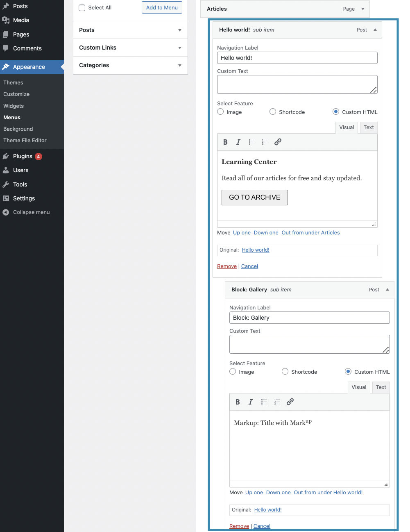Viewport: 410px width, 532px height.
Task: Expand the Categories panel
Action: point(130,65)
